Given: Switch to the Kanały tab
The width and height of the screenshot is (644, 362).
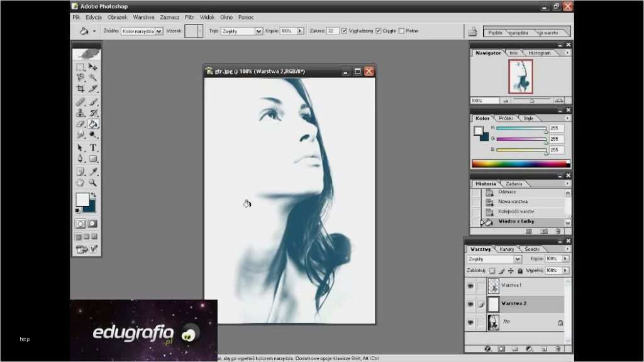Looking at the screenshot, I should [506, 249].
